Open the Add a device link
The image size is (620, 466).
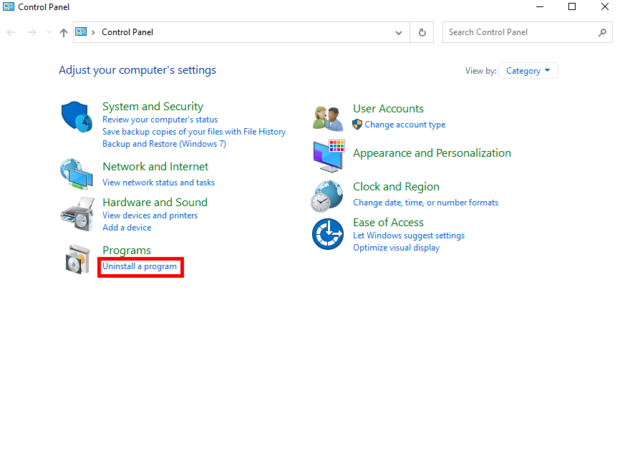pos(127,228)
